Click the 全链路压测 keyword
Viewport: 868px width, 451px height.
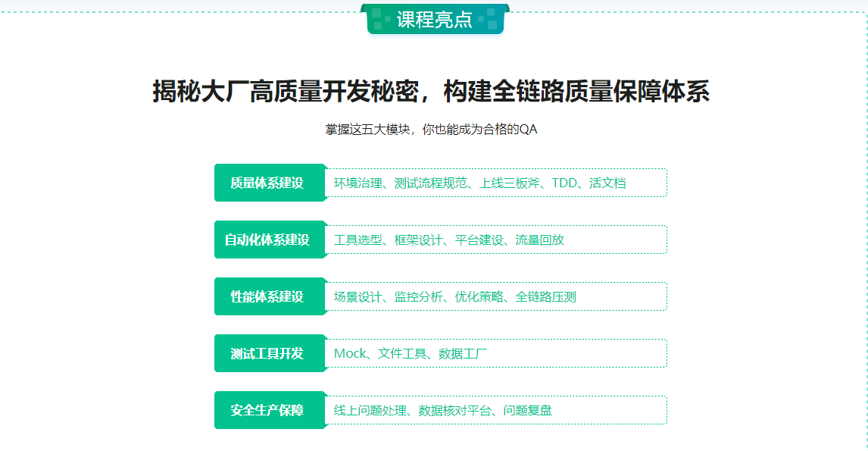point(548,296)
